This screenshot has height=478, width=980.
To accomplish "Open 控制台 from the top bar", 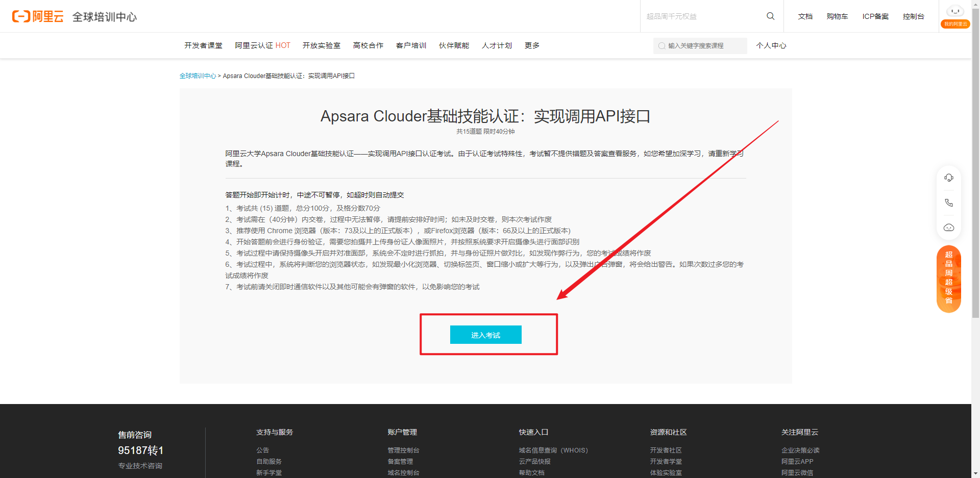I will [x=913, y=16].
